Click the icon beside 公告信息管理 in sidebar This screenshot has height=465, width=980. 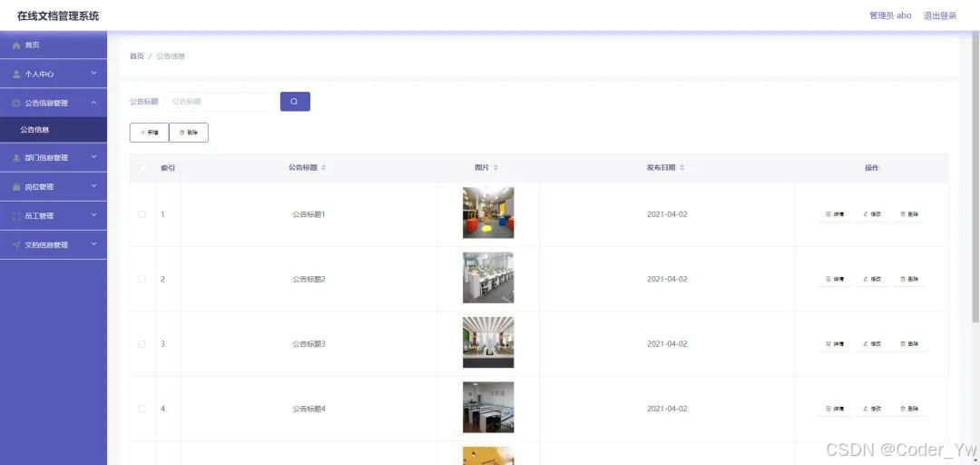pyautogui.click(x=16, y=104)
